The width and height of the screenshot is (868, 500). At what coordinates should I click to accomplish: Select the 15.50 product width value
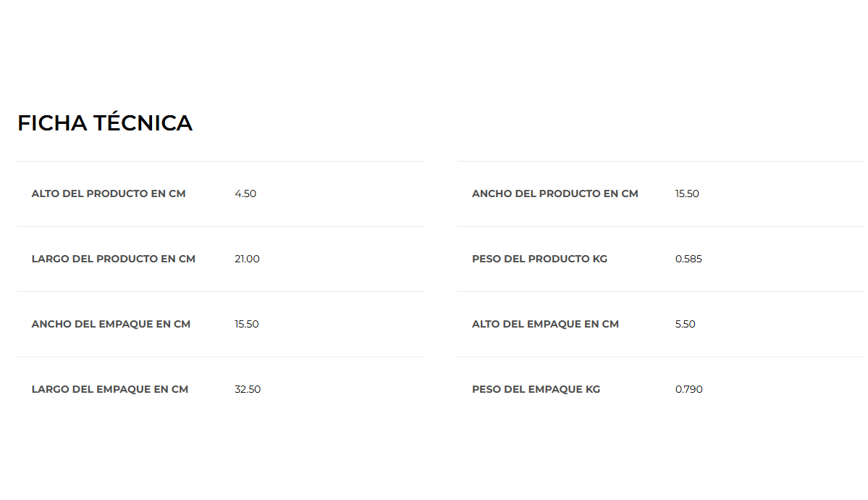[687, 193]
